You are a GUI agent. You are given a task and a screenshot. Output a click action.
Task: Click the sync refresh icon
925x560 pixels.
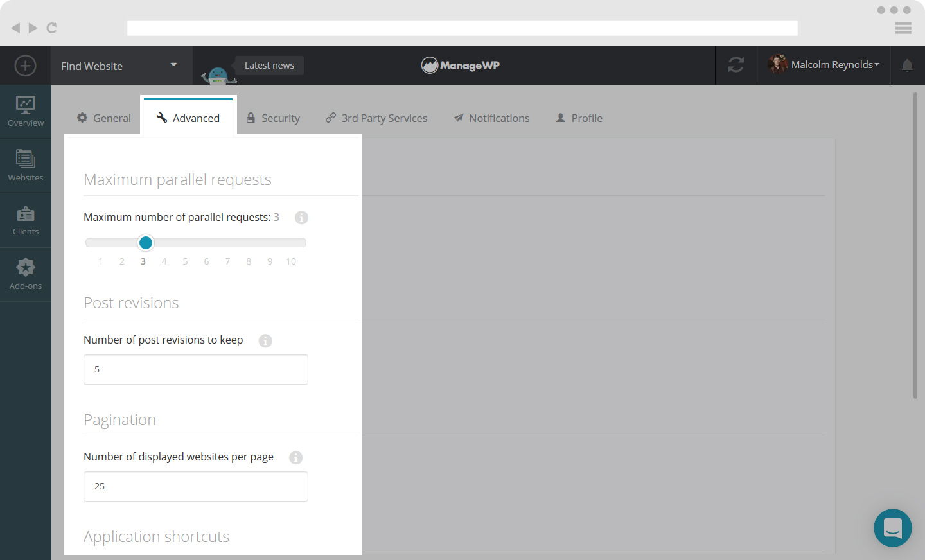[x=736, y=65]
